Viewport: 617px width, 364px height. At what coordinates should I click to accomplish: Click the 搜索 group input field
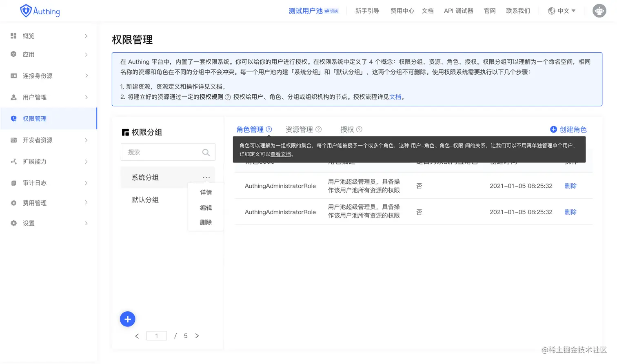pyautogui.click(x=168, y=152)
